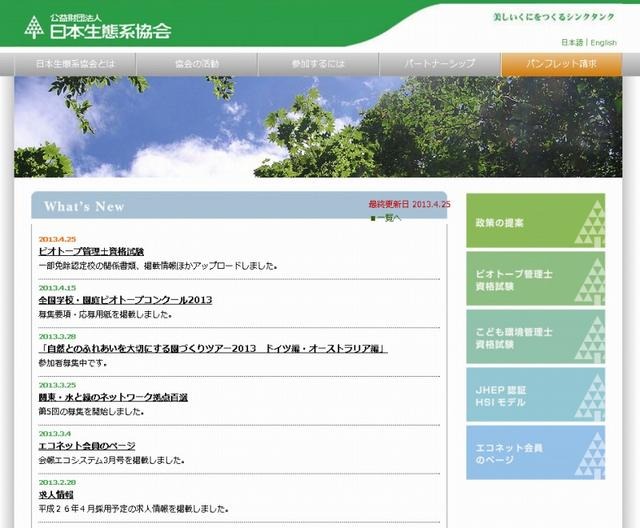640x528 pixels.
Task: Click ビオトープ管理士 資格試験 sidebar banner
Action: pyautogui.click(x=536, y=279)
